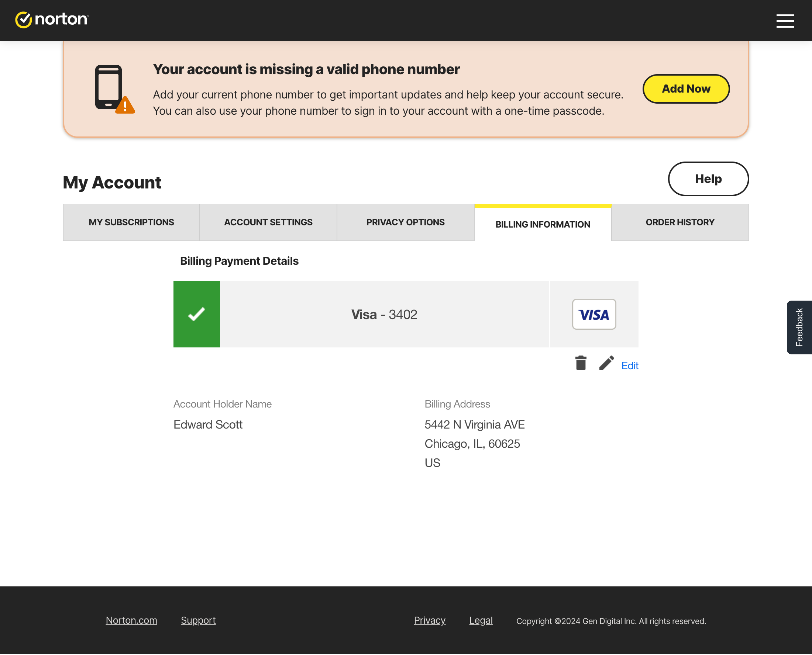Open the Order History tab
The image size is (812, 655).
(x=679, y=222)
